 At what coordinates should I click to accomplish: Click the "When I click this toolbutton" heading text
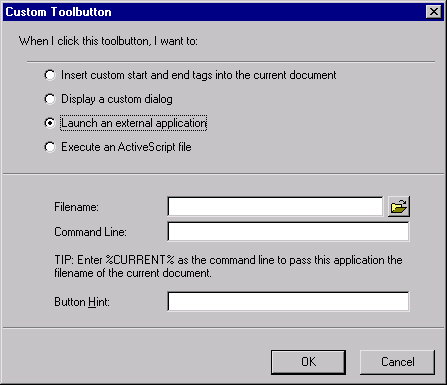click(x=108, y=41)
